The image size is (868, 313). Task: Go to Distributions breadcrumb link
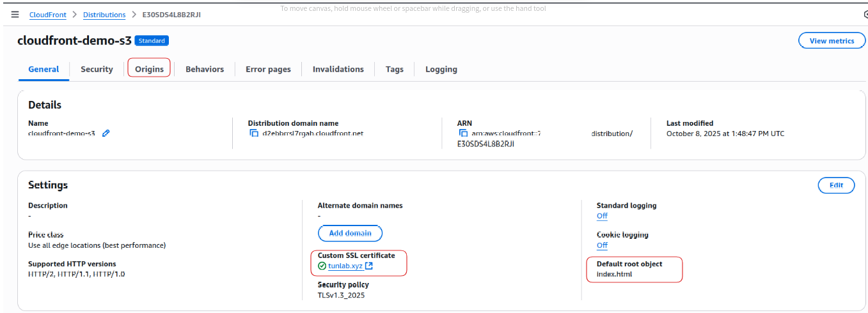104,15
